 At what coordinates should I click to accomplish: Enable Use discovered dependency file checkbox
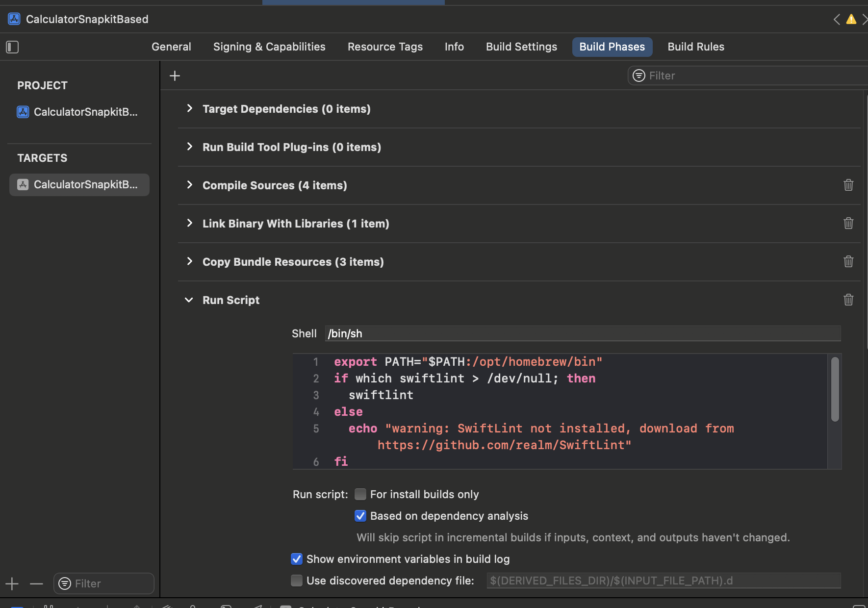point(297,581)
